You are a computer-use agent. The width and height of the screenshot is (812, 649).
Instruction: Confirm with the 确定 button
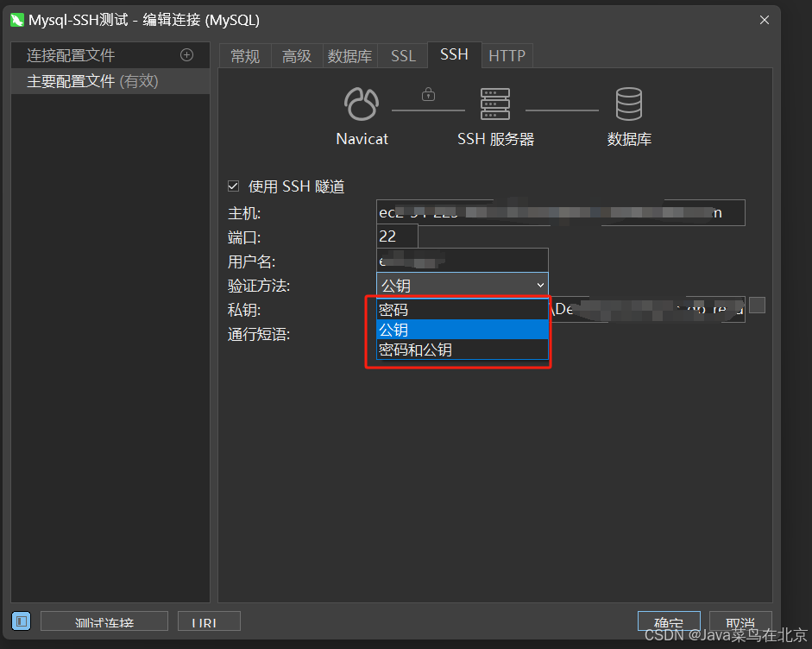point(669,621)
